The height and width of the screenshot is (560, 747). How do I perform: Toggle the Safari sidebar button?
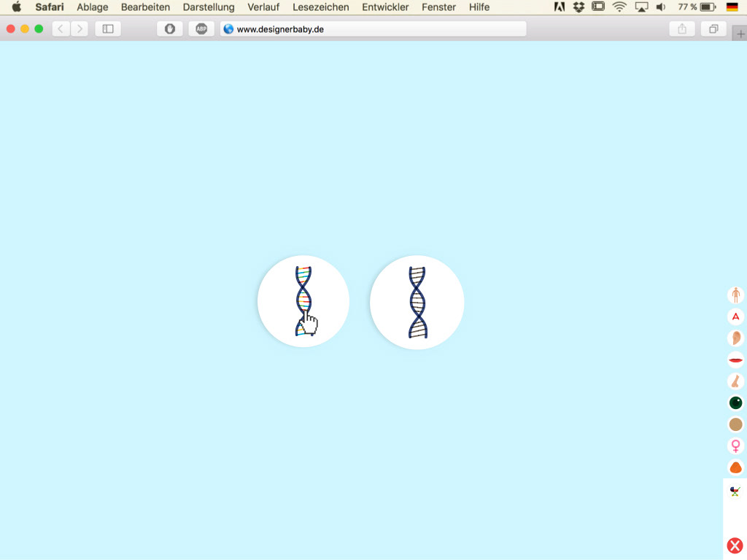coord(108,29)
